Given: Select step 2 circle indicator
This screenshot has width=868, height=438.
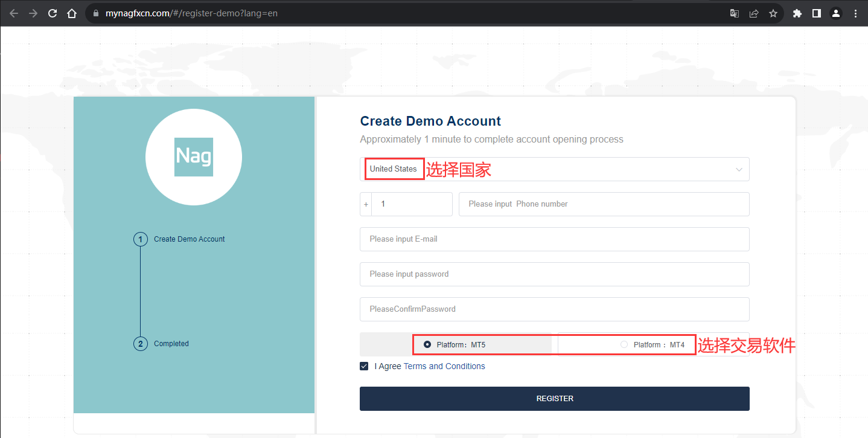Looking at the screenshot, I should 141,344.
